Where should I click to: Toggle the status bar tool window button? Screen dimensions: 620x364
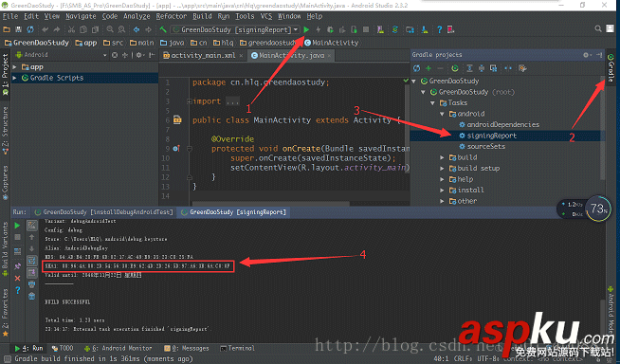8,359
